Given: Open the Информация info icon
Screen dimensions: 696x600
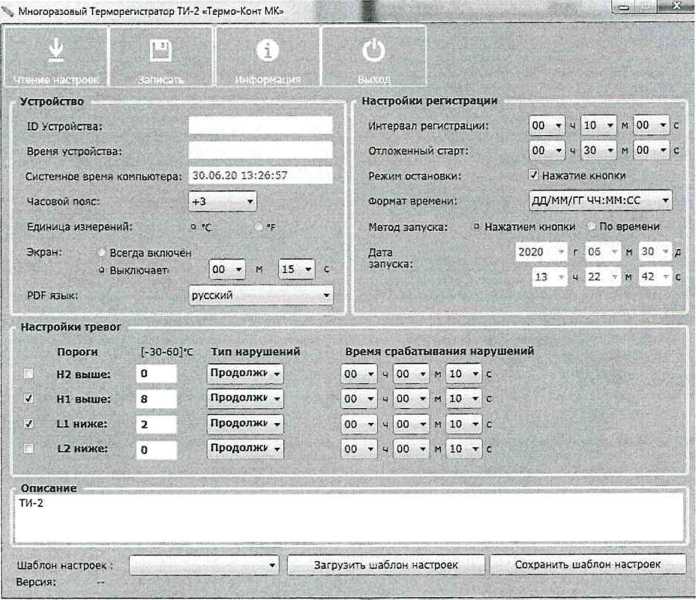Looking at the screenshot, I should (268, 50).
